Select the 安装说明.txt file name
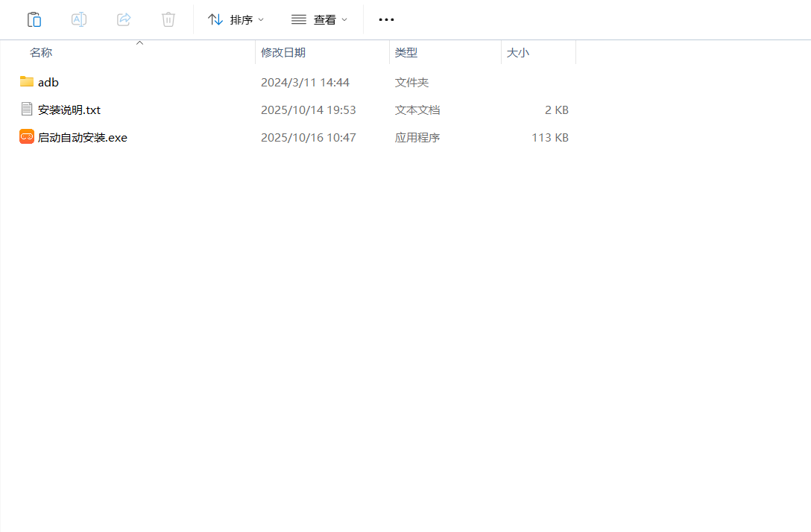The width and height of the screenshot is (811, 532). click(x=69, y=110)
